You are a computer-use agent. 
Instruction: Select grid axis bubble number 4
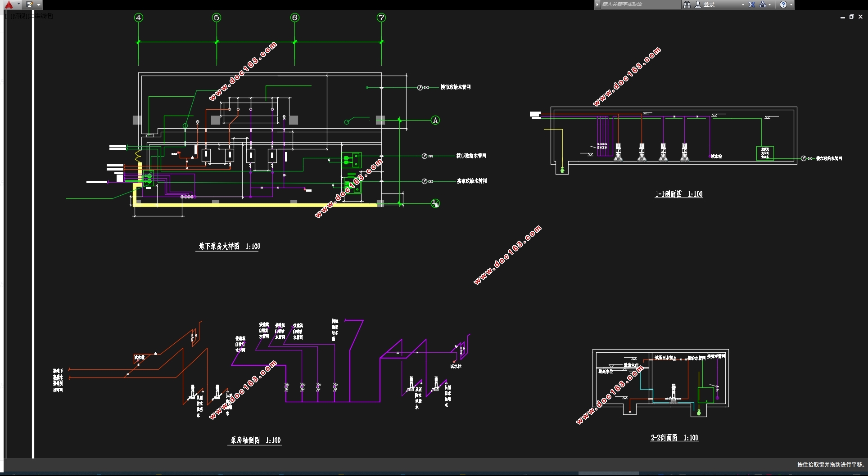pos(138,18)
